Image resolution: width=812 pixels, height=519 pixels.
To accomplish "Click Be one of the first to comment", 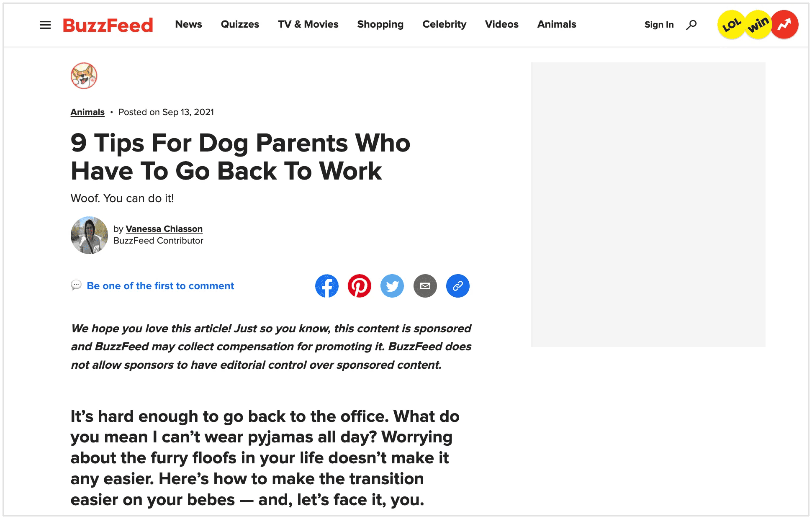I will click(160, 286).
